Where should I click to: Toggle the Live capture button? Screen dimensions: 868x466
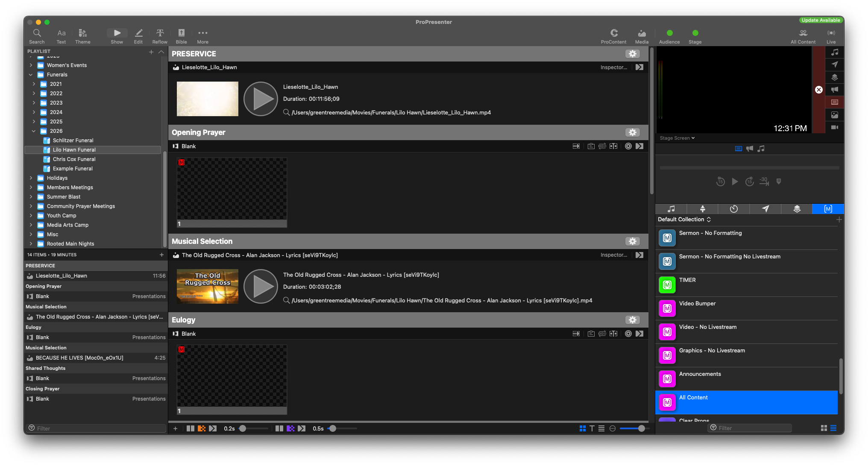pyautogui.click(x=831, y=36)
